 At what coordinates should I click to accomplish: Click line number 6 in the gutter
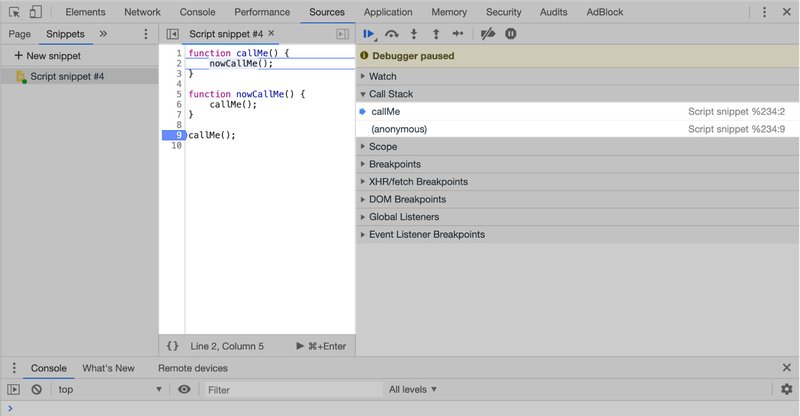coord(179,104)
